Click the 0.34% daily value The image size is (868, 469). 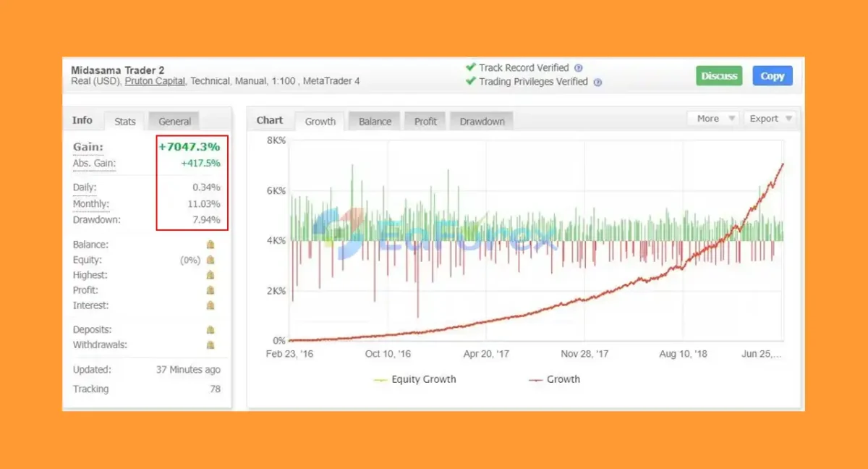[x=206, y=187]
